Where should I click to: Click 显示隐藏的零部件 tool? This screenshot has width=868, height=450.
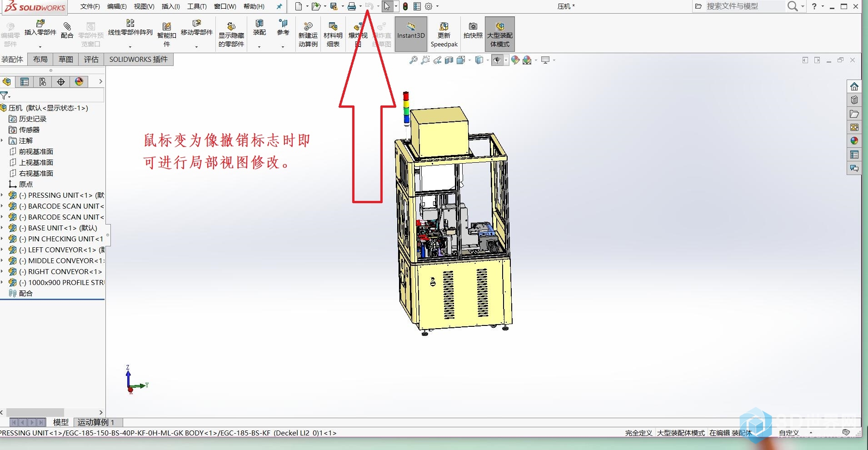(231, 34)
